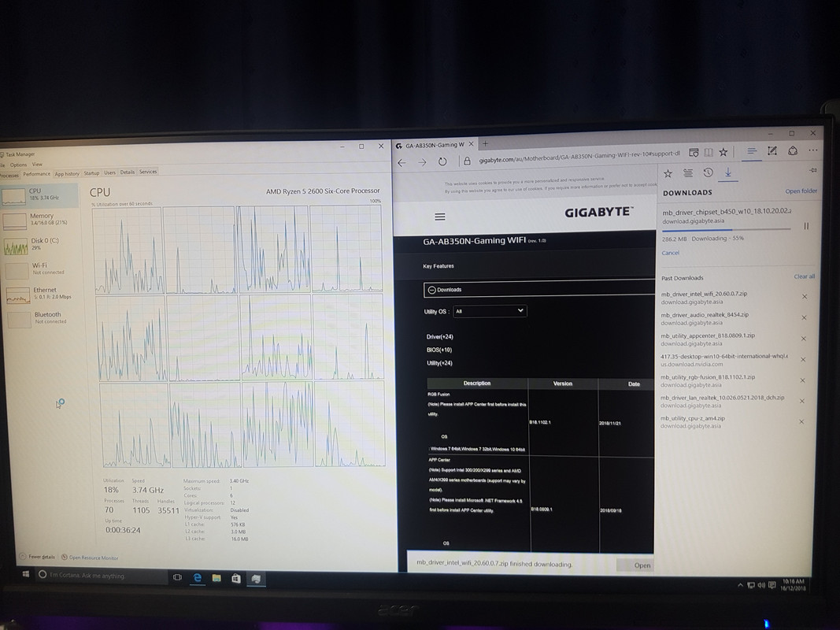Select Disk 0 (C:) in sidebar

pyautogui.click(x=41, y=244)
